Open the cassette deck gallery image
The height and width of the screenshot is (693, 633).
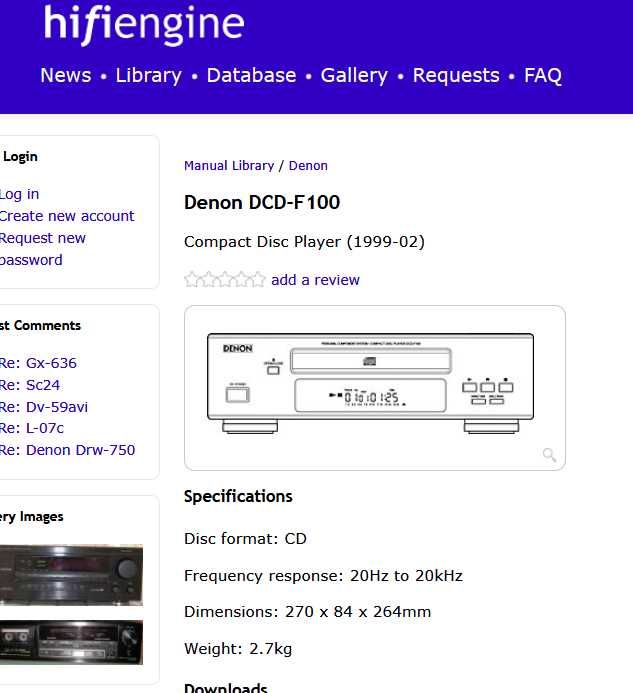point(71,642)
